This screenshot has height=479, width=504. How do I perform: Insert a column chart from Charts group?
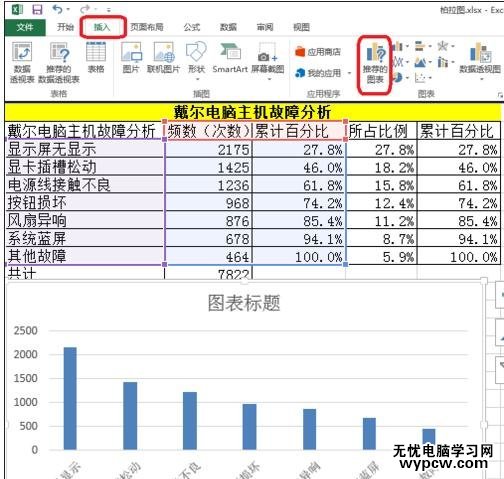pyautogui.click(x=397, y=46)
